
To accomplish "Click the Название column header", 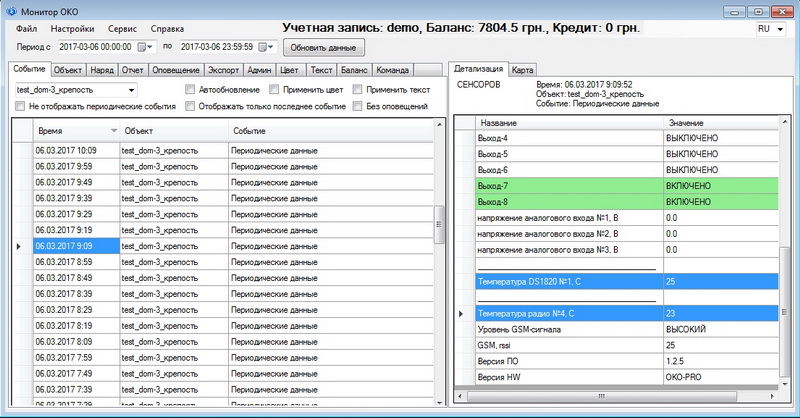I will (569, 123).
